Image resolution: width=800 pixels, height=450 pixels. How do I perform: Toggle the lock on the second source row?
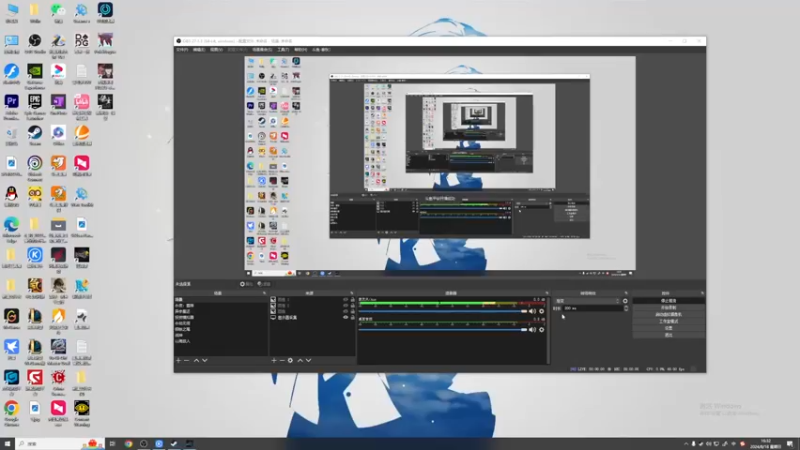point(353,306)
